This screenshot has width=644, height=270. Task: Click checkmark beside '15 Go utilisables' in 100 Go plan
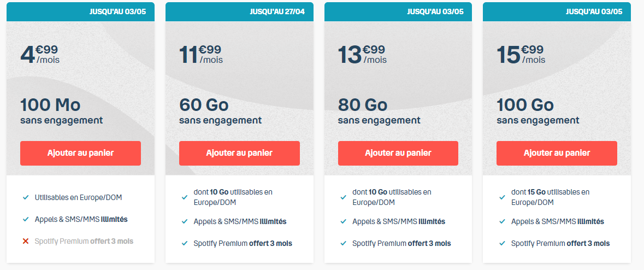click(502, 197)
